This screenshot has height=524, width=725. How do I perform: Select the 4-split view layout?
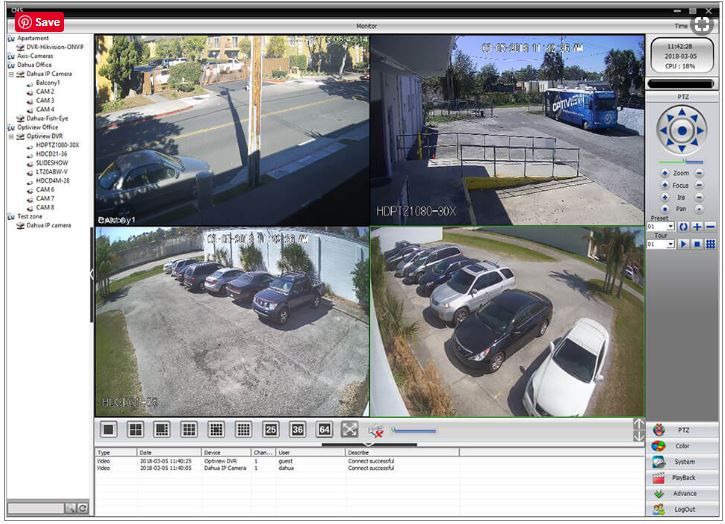point(135,429)
